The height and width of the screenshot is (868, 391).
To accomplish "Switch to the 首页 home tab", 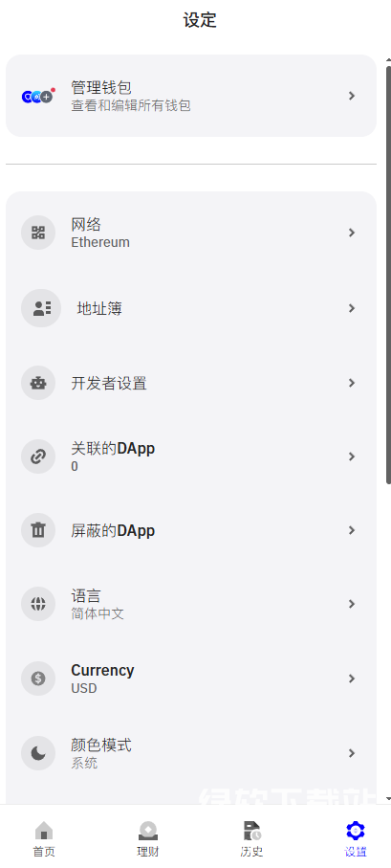I will tap(44, 838).
